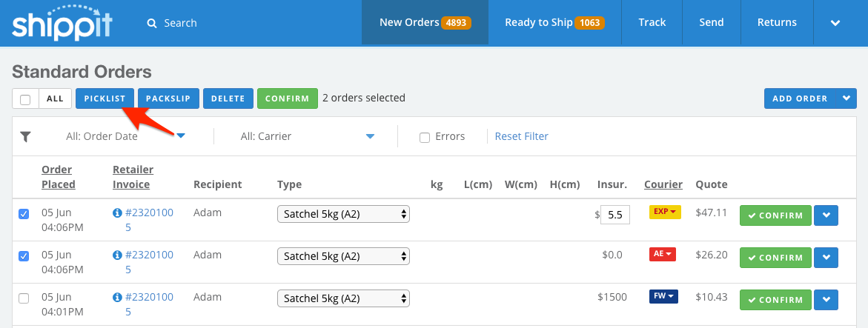Click the Shippit logo
Screen dimensions: 868x328
(62, 23)
